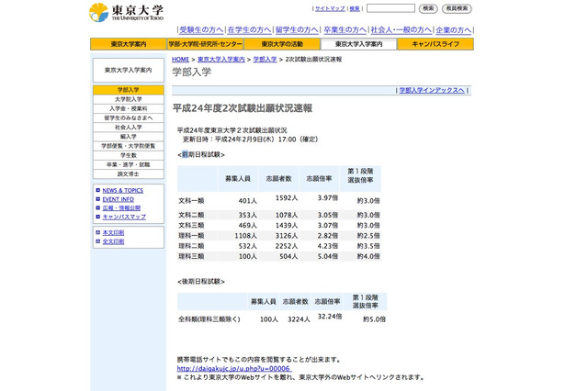Open 社会人・一般の方へ link
The image size is (588, 391).
click(401, 30)
